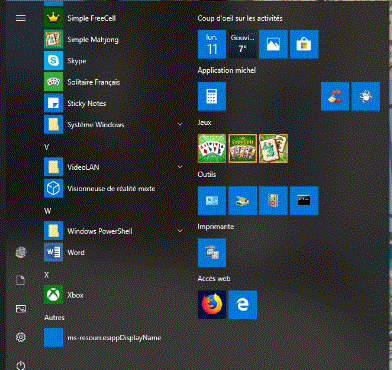Open the solitaire cards game tile
Viewport: 392px width, 370px height.
click(212, 148)
